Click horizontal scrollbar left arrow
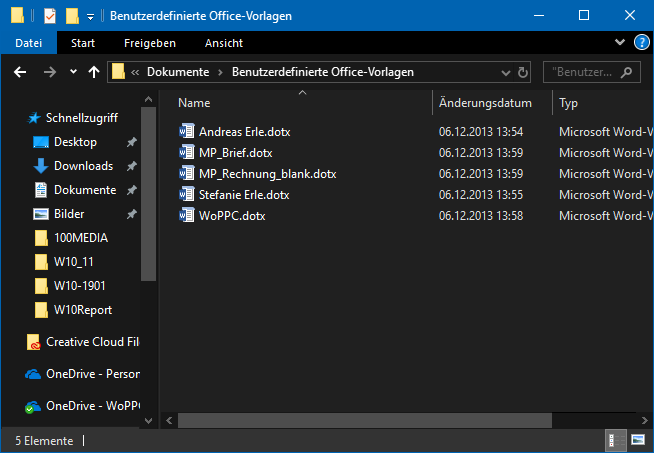The width and height of the screenshot is (654, 453). click(169, 420)
